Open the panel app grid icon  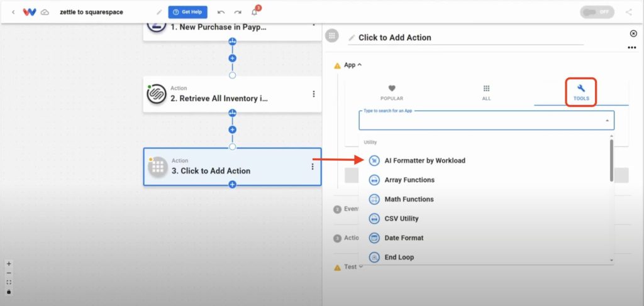click(332, 36)
